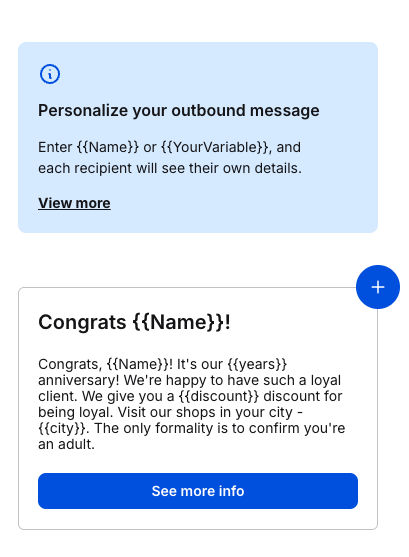Click the each recipient will see line

170,168
